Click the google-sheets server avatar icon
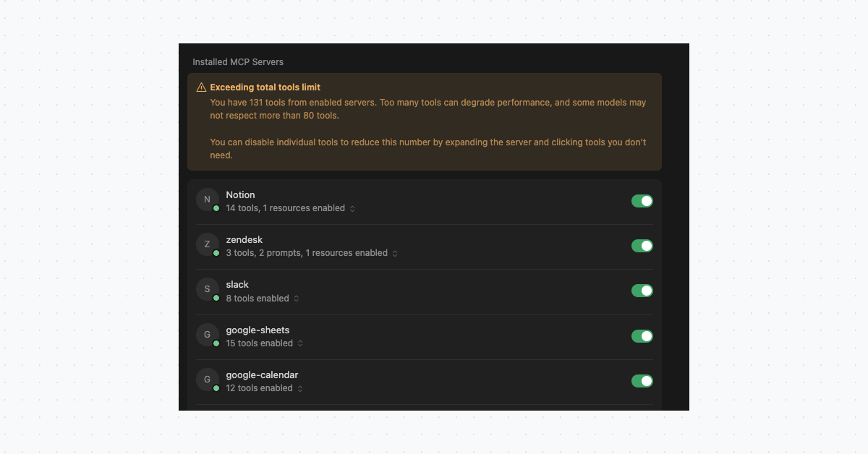This screenshot has width=868, height=454. coord(208,335)
